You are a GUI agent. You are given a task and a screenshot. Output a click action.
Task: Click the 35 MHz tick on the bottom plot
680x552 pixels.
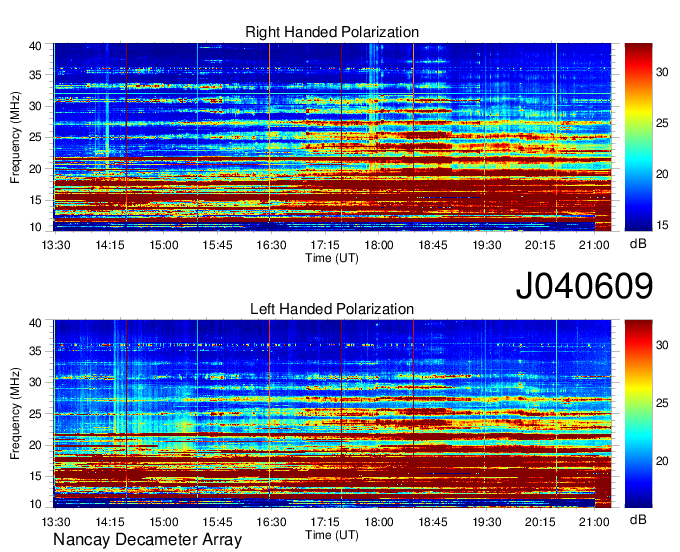click(x=35, y=351)
